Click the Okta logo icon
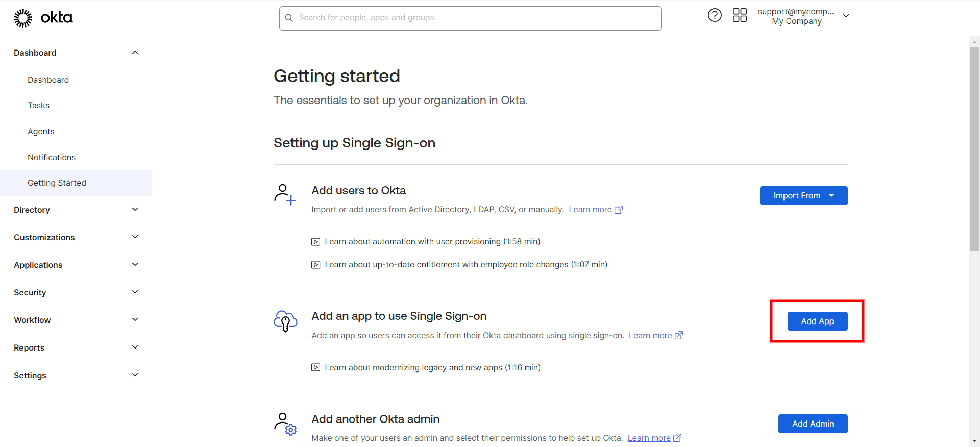980x447 pixels. pyautogui.click(x=23, y=18)
